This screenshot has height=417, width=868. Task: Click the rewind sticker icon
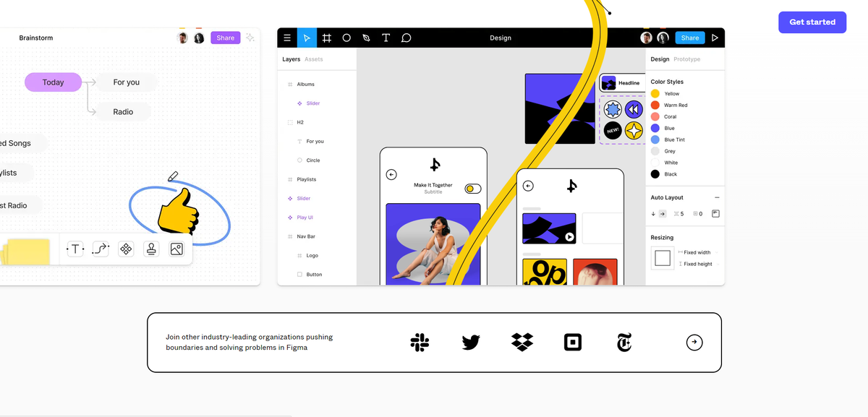634,110
